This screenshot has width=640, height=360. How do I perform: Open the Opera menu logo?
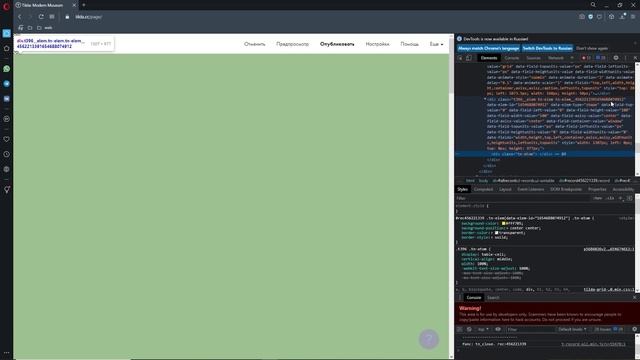6,6
